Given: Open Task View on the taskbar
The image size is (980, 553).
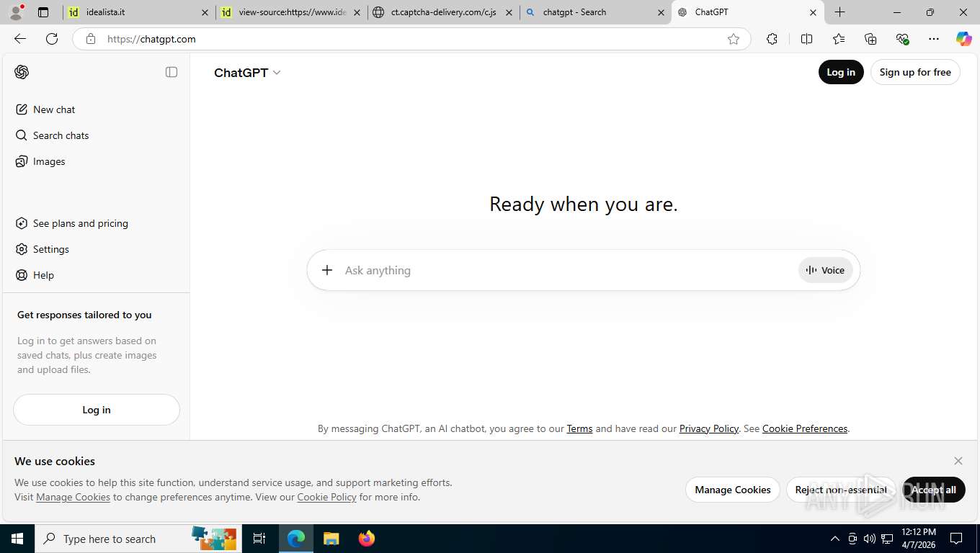Looking at the screenshot, I should [259, 539].
